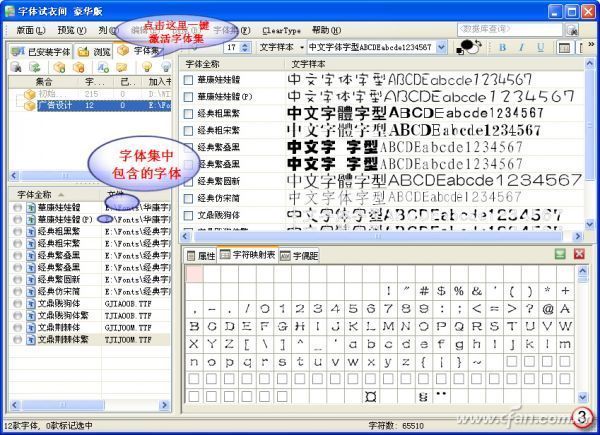The width and height of the screenshot is (600, 435).
Task: Toggle bold with the B icon
Action: (503, 47)
